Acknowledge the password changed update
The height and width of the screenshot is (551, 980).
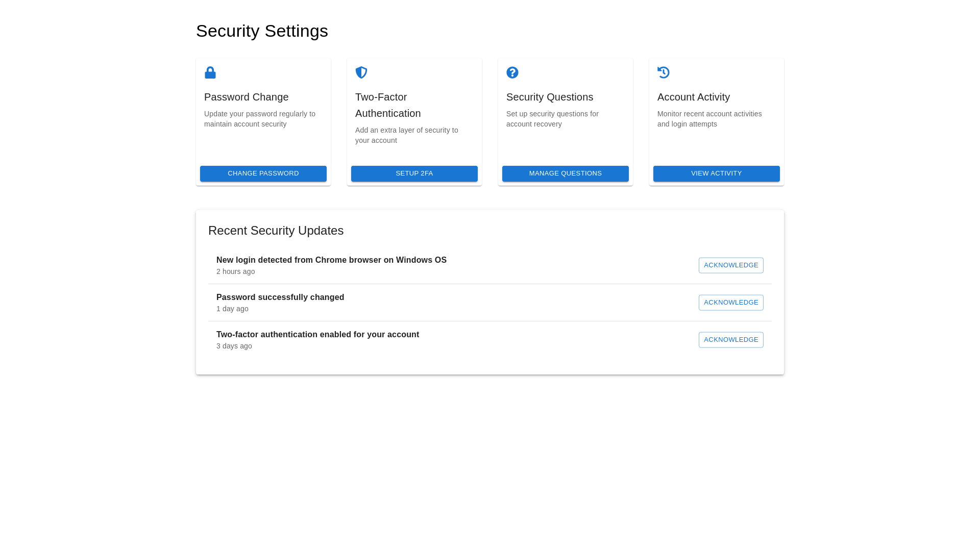(730, 303)
